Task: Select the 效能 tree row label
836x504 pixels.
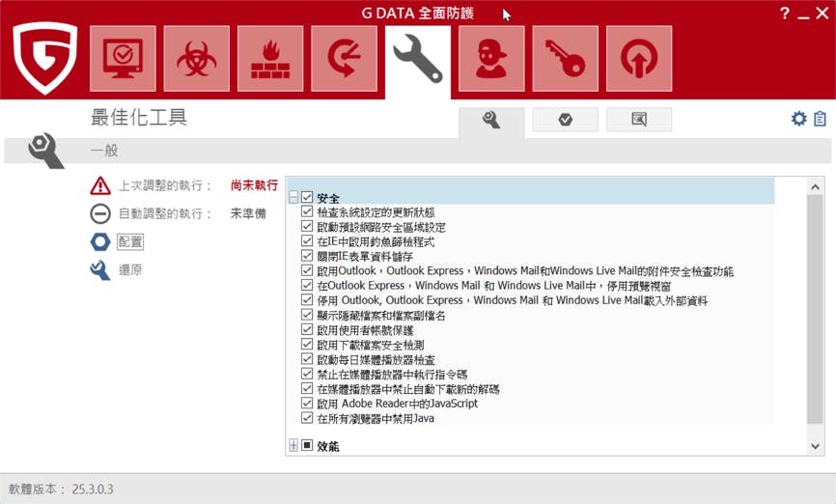Action: point(328,446)
